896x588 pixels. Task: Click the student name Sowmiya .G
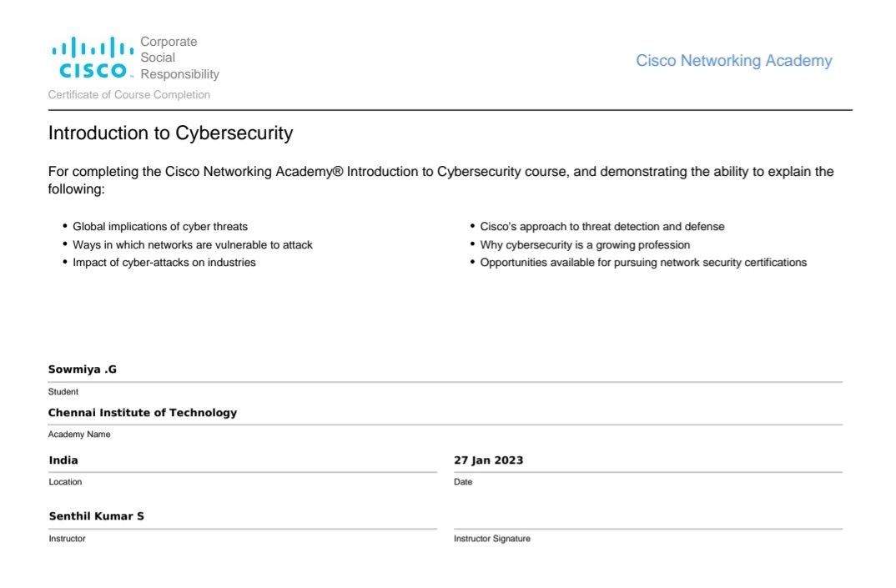[83, 369]
